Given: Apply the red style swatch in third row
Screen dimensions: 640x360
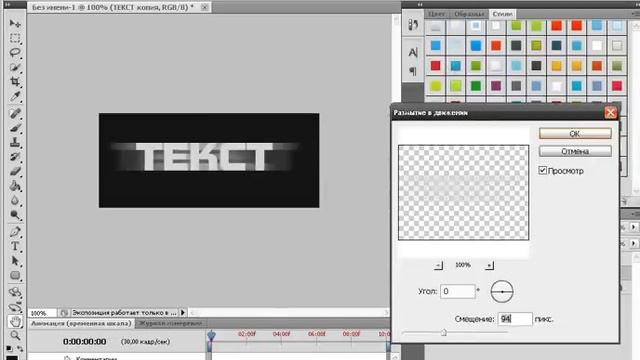Looking at the screenshot, I should (436, 66).
